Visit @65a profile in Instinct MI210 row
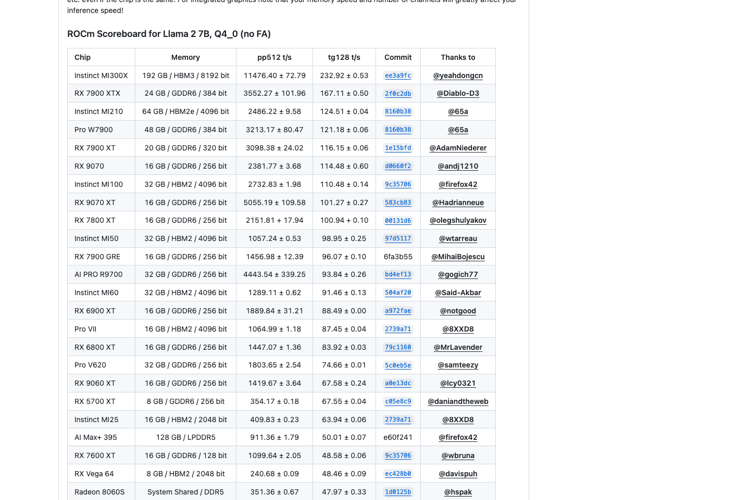 (x=458, y=111)
